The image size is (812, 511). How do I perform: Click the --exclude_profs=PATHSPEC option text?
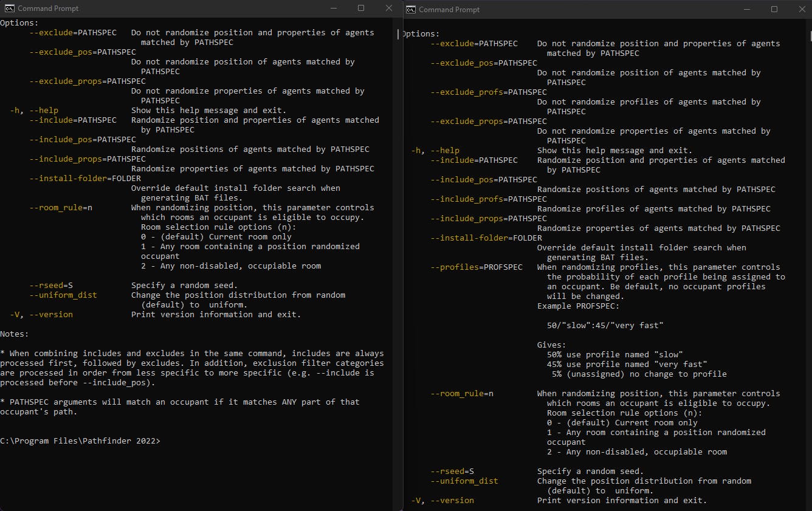pyautogui.click(x=488, y=92)
